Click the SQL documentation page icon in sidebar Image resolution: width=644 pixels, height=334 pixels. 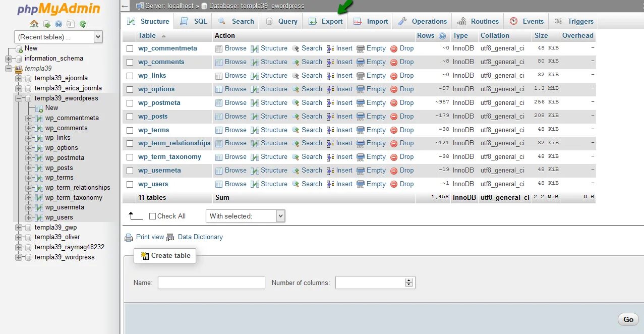71,24
